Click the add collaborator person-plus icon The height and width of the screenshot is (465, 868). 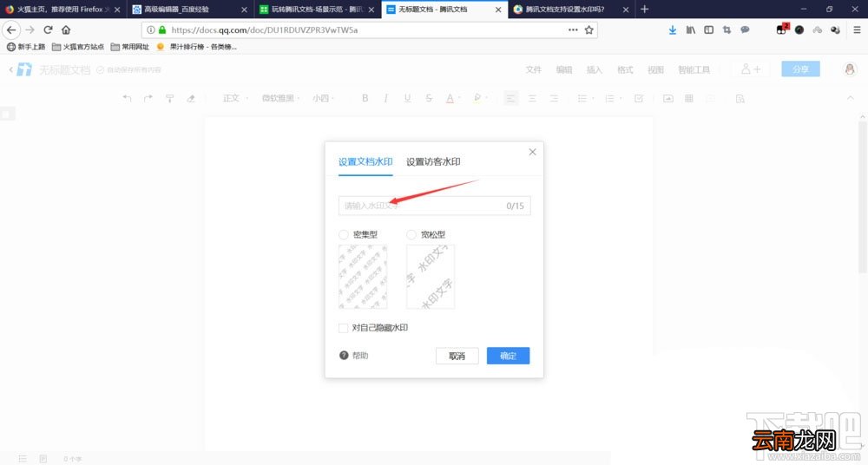point(751,69)
